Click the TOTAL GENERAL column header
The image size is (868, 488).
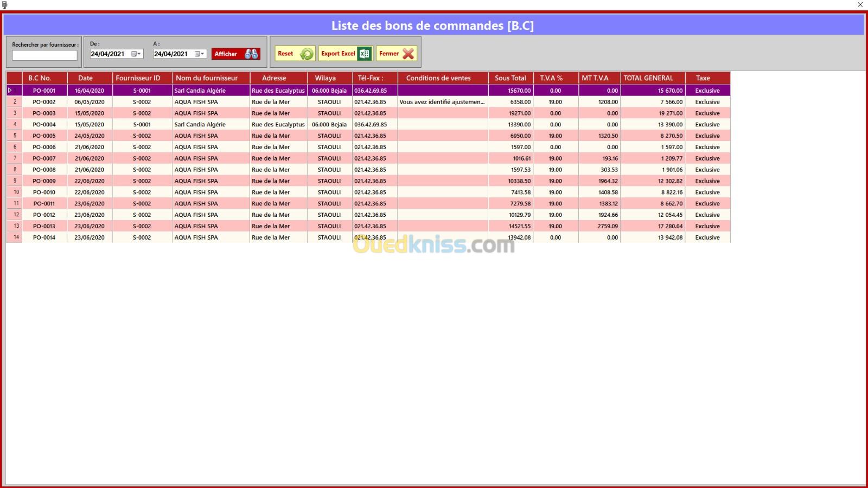tap(648, 78)
